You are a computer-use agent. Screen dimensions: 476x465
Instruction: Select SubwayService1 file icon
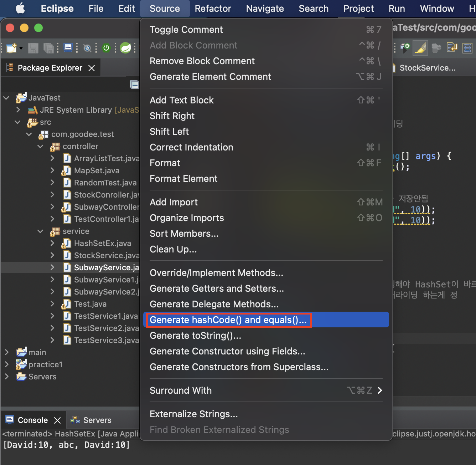coord(67,280)
